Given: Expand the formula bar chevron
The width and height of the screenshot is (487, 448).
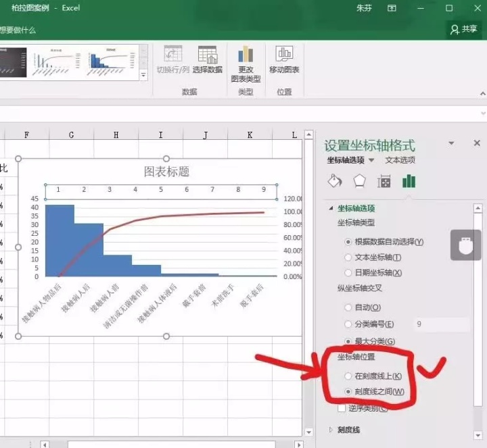Looking at the screenshot, I should click(483, 114).
